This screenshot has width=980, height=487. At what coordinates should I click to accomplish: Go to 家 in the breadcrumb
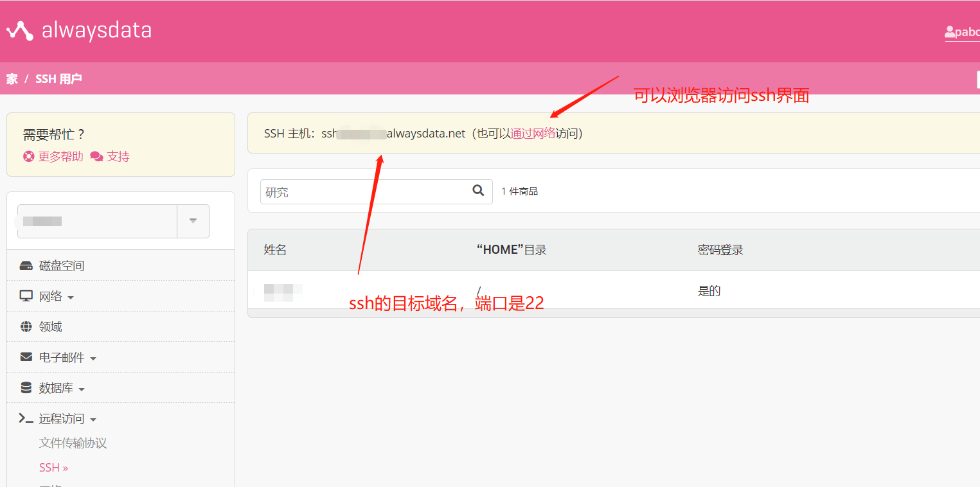tap(12, 79)
